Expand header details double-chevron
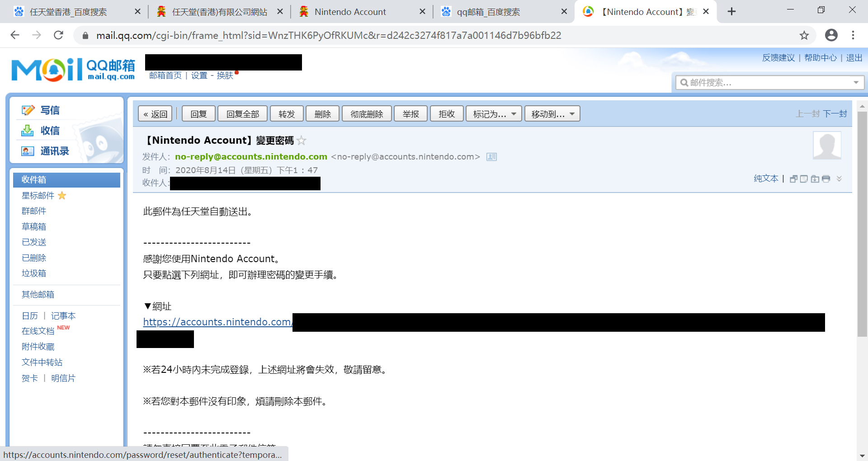Viewport: 868px width, 461px height. coord(839,179)
